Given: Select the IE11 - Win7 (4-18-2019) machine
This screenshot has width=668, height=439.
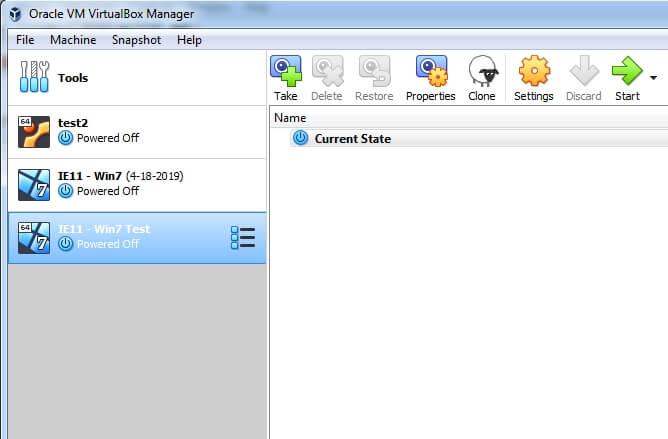Looking at the screenshot, I should (137, 185).
